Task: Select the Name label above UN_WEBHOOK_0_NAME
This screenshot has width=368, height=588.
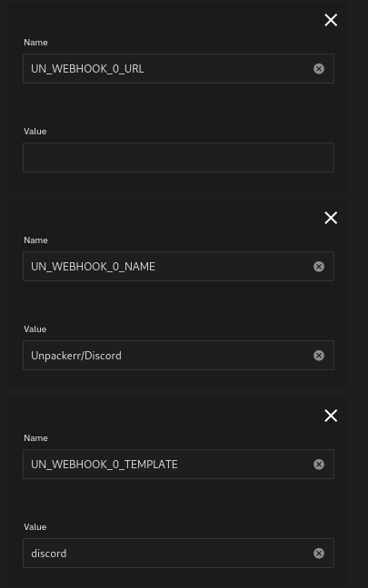Action: [35, 240]
